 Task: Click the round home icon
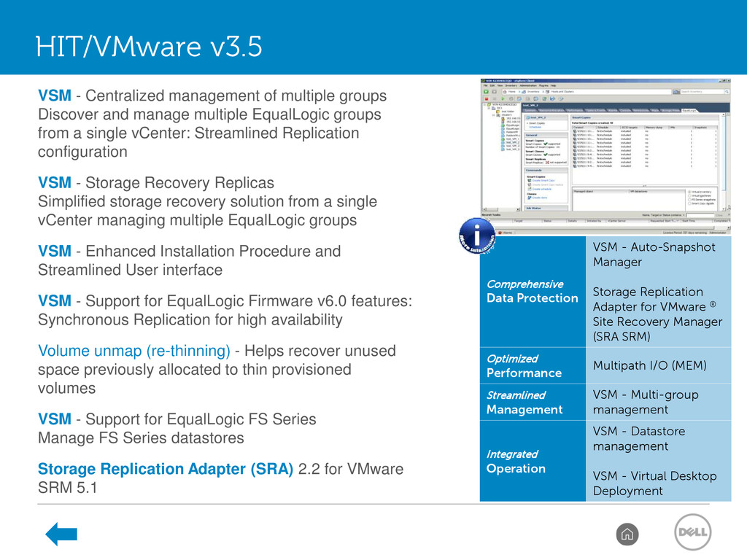[627, 534]
